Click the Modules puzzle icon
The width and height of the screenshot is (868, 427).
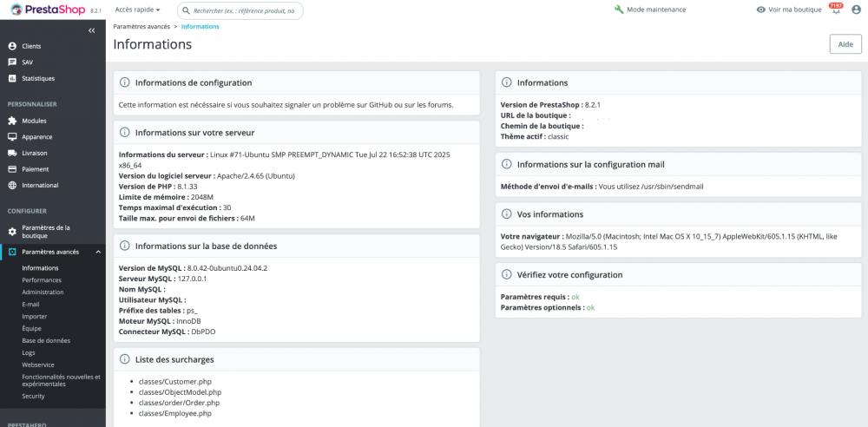12,121
